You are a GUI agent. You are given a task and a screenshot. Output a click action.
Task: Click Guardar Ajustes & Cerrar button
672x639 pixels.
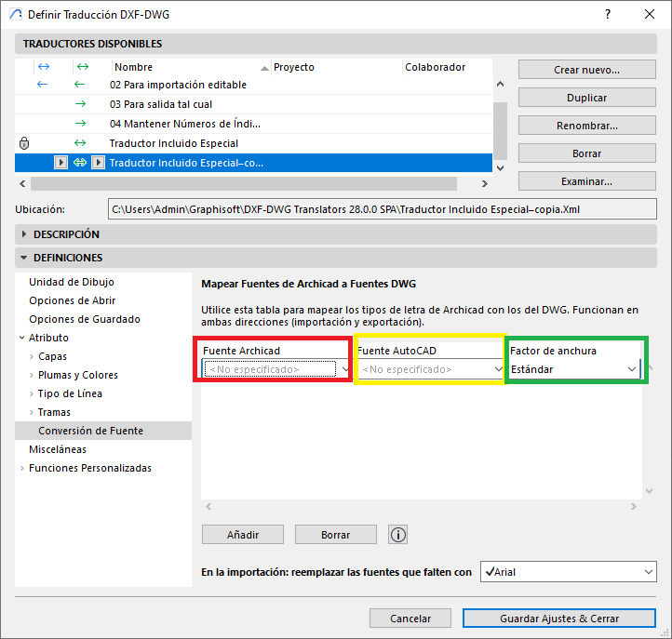click(x=558, y=619)
